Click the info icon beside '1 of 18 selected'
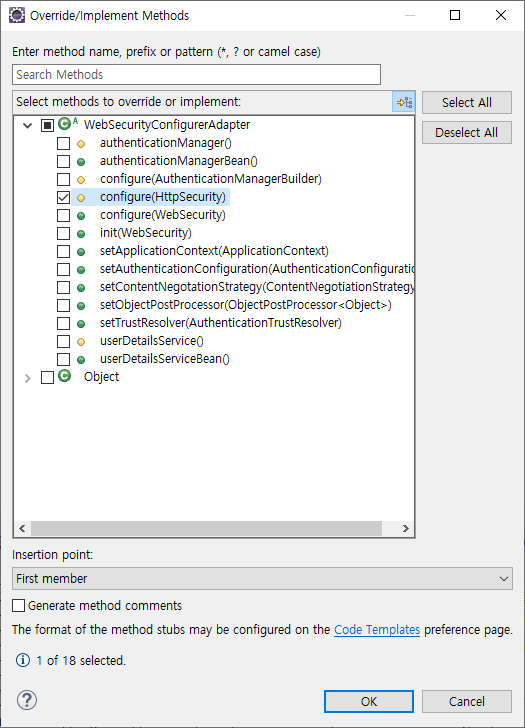525x728 pixels. click(23, 660)
